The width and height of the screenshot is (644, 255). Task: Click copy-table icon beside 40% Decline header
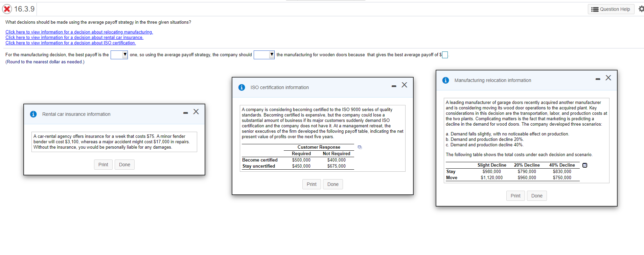click(584, 165)
